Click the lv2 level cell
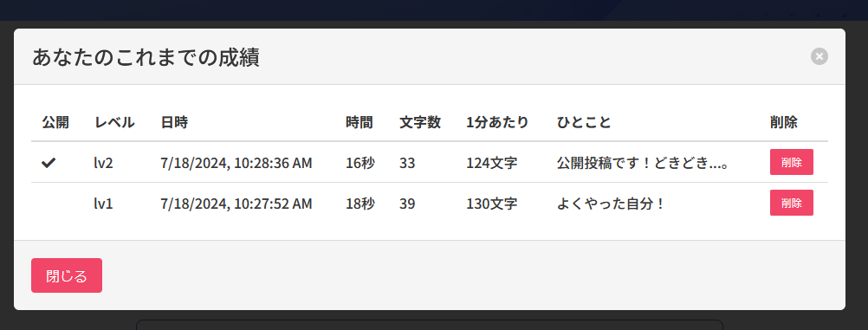The width and height of the screenshot is (868, 330). pos(103,163)
